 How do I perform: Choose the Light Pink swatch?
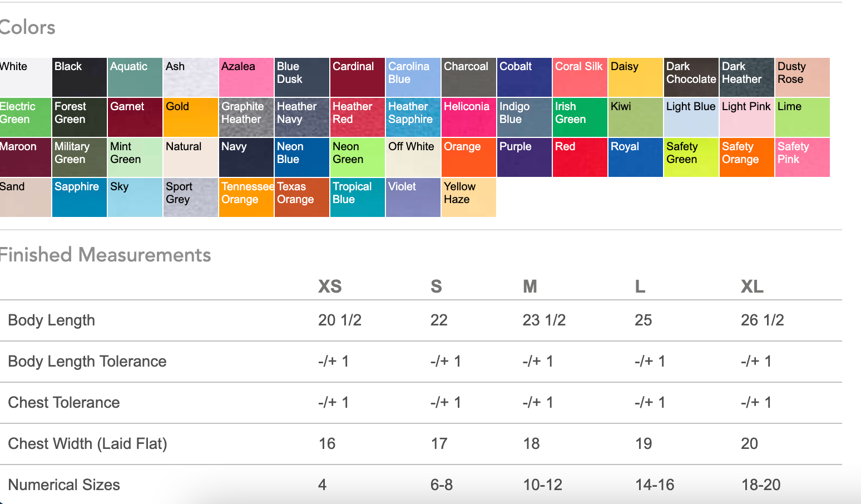747,117
